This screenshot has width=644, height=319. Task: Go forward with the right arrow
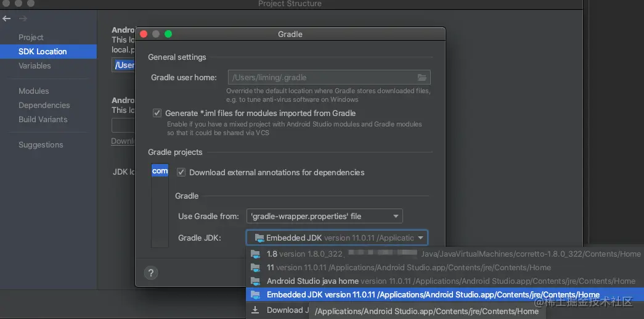23,19
